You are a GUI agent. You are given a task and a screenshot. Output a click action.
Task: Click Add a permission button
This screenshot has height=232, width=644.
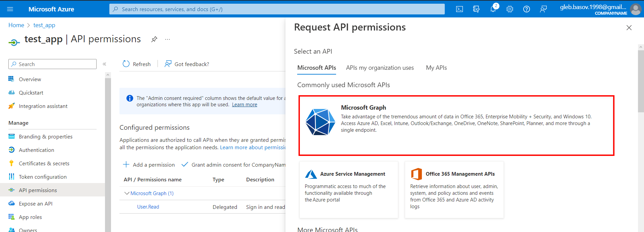(x=149, y=165)
